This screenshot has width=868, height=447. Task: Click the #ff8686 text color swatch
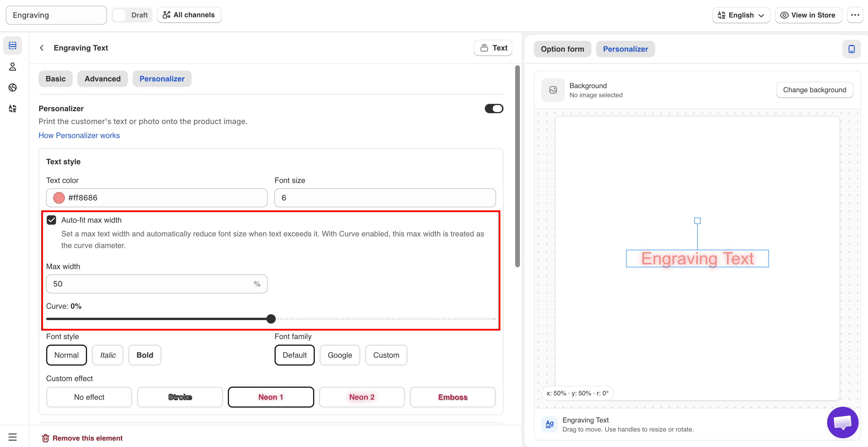tap(59, 198)
